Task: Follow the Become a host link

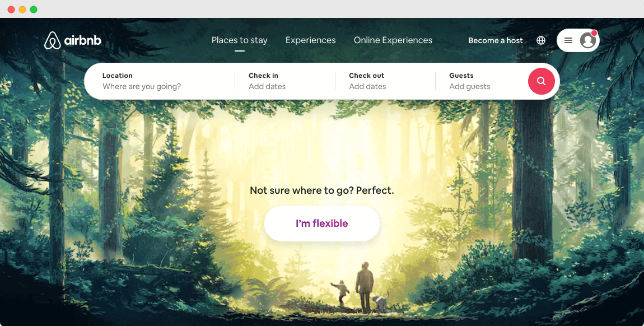Action: pos(496,40)
